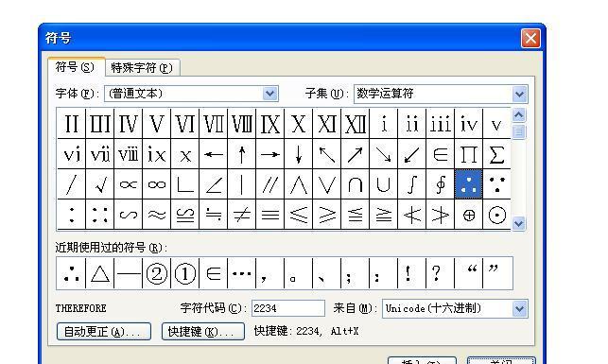Screen dimensions: 608x364
Task: Select the not-equal sign symbol
Action: (x=241, y=215)
